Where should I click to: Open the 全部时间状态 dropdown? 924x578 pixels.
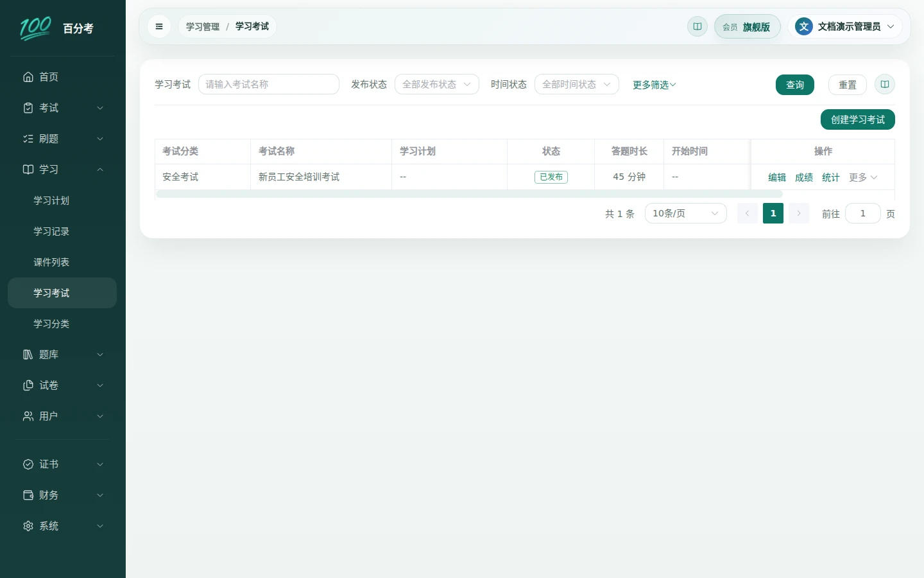(577, 84)
